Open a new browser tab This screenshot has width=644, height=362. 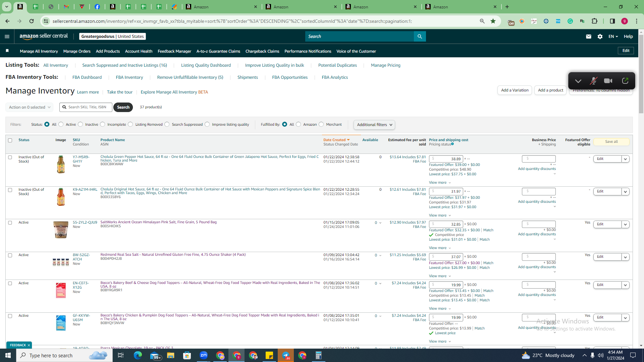(507, 7)
